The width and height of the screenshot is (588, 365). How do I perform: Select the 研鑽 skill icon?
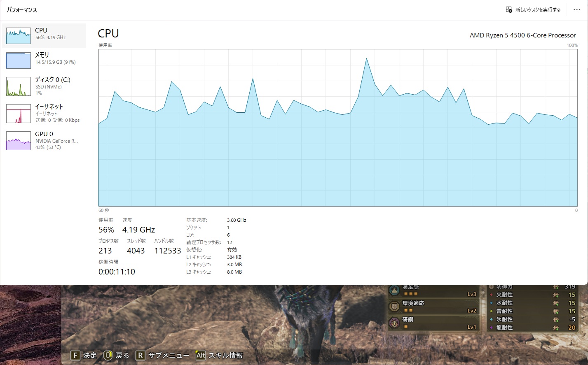[x=395, y=323]
